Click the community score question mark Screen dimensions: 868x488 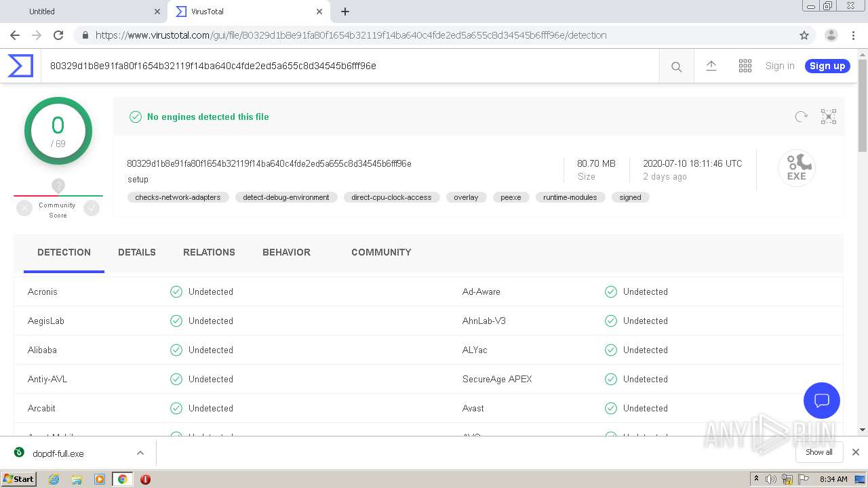58,186
